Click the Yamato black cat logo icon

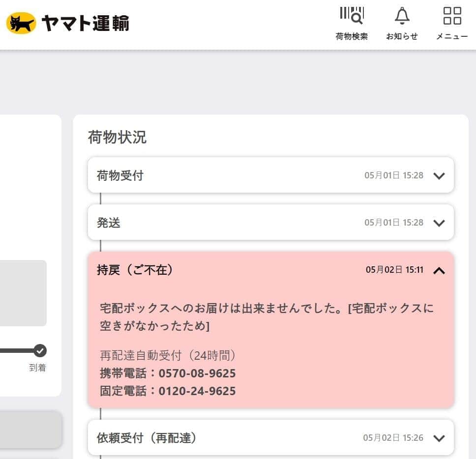click(21, 21)
